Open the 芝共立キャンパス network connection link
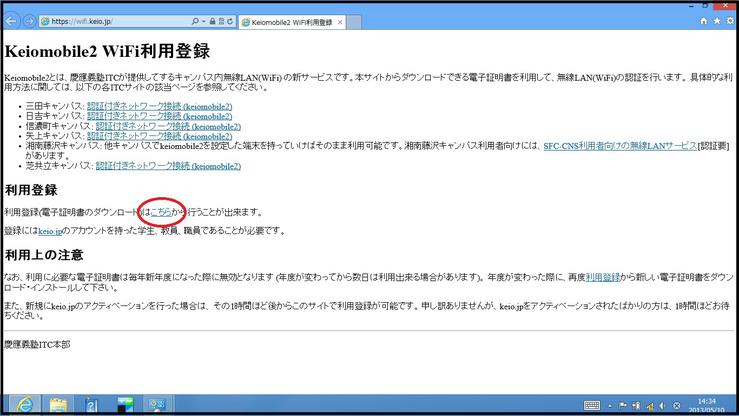This screenshot has width=739, height=416. 168,166
